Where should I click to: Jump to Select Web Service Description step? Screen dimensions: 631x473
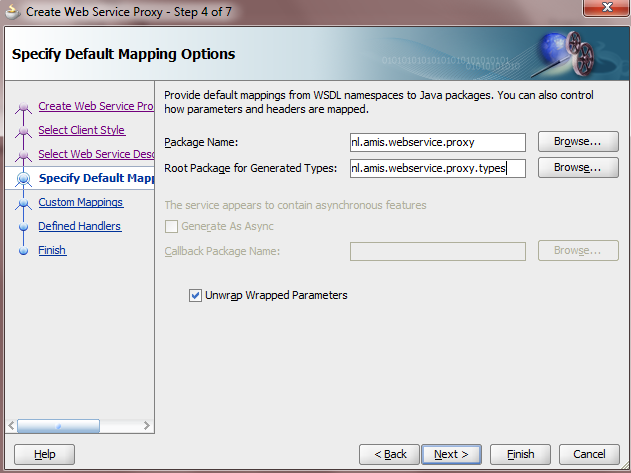click(x=95, y=154)
